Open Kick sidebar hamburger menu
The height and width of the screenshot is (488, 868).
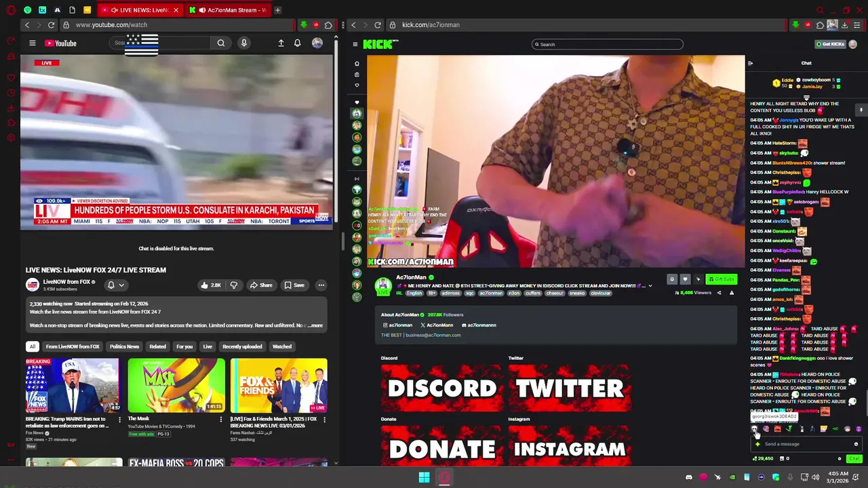click(355, 45)
